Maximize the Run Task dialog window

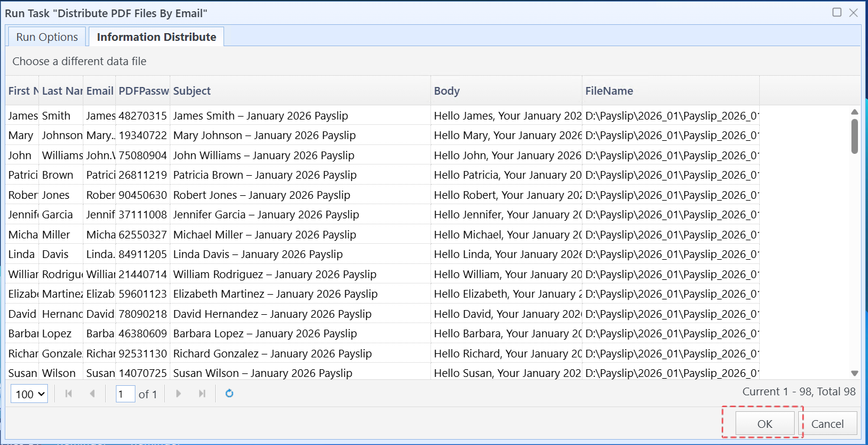click(837, 12)
